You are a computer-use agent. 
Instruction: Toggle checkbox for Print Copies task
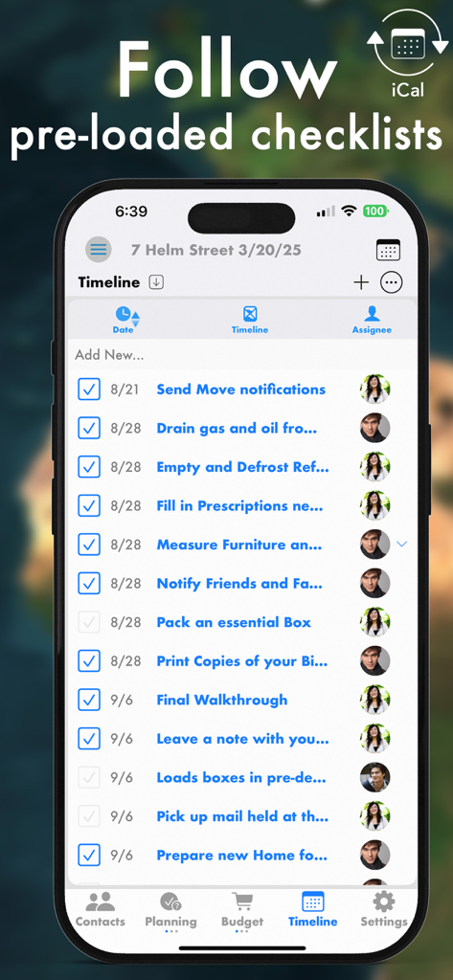pyautogui.click(x=89, y=660)
